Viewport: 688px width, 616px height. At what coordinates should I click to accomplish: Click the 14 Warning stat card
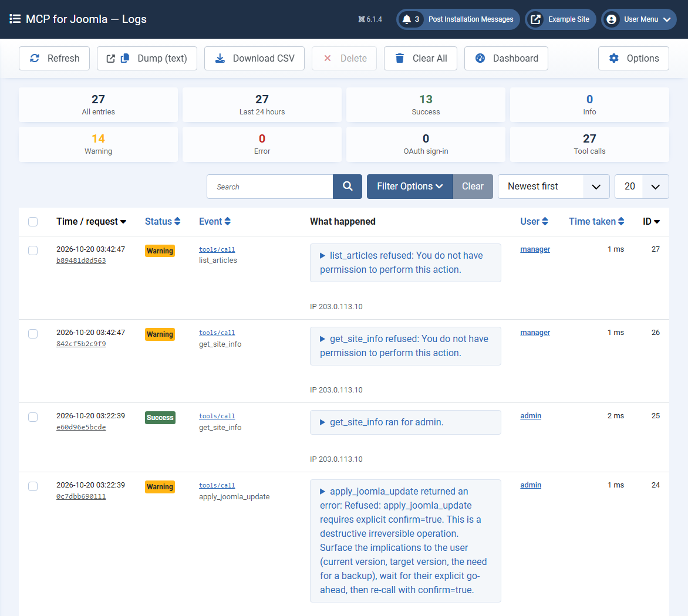pyautogui.click(x=98, y=144)
